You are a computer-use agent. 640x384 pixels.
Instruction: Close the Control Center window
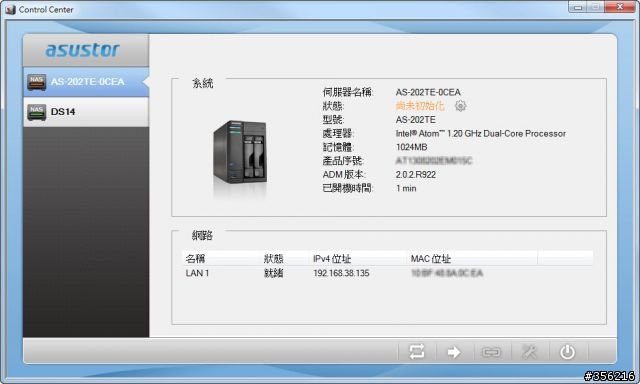[x=619, y=7]
